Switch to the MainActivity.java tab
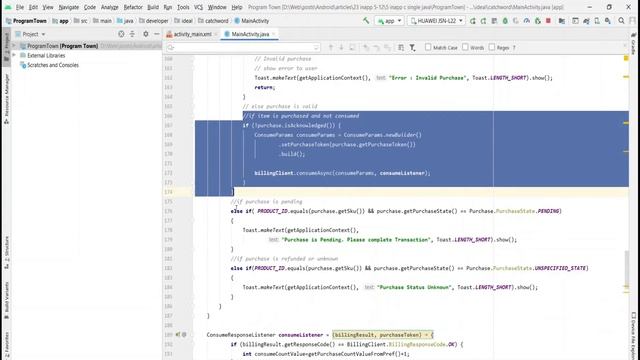 (x=250, y=34)
